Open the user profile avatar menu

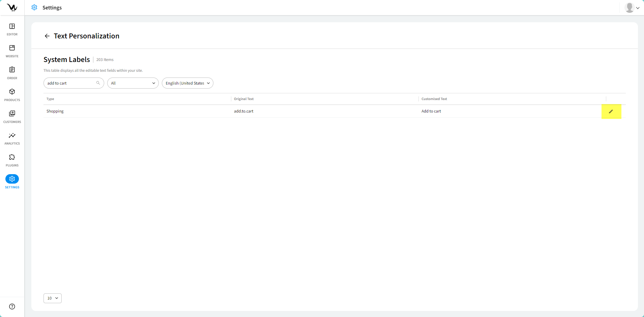click(632, 7)
